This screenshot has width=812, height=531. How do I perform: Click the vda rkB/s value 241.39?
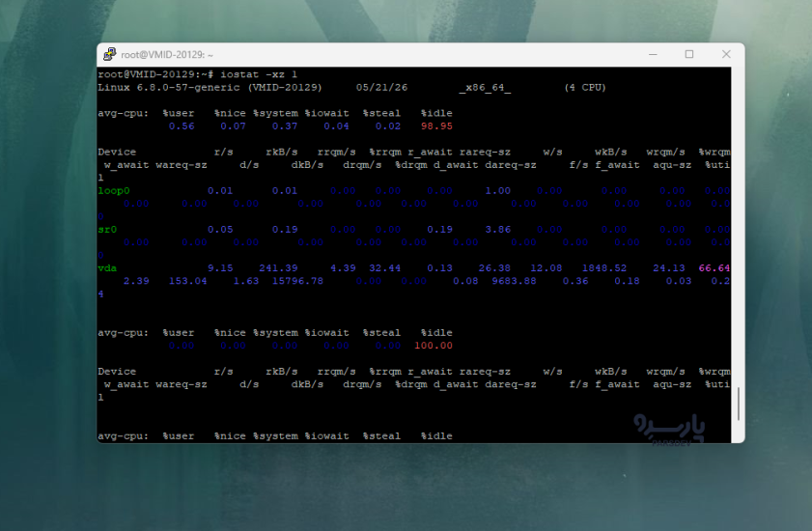278,268
